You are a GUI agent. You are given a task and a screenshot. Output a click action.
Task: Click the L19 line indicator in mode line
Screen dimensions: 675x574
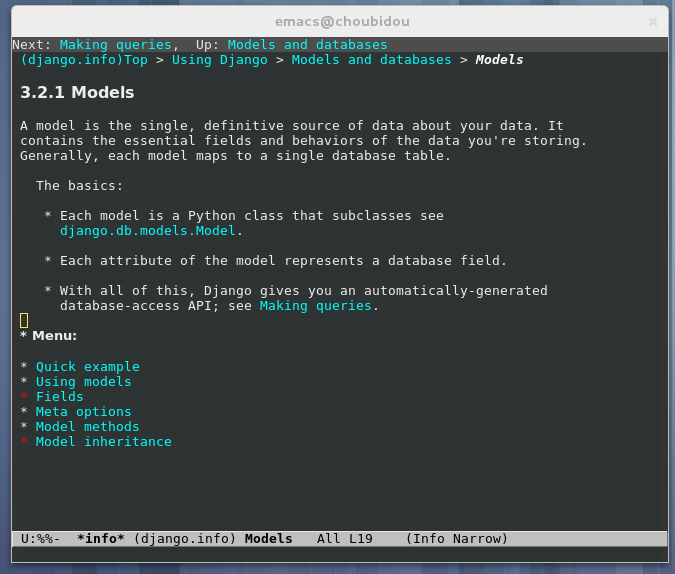361,539
